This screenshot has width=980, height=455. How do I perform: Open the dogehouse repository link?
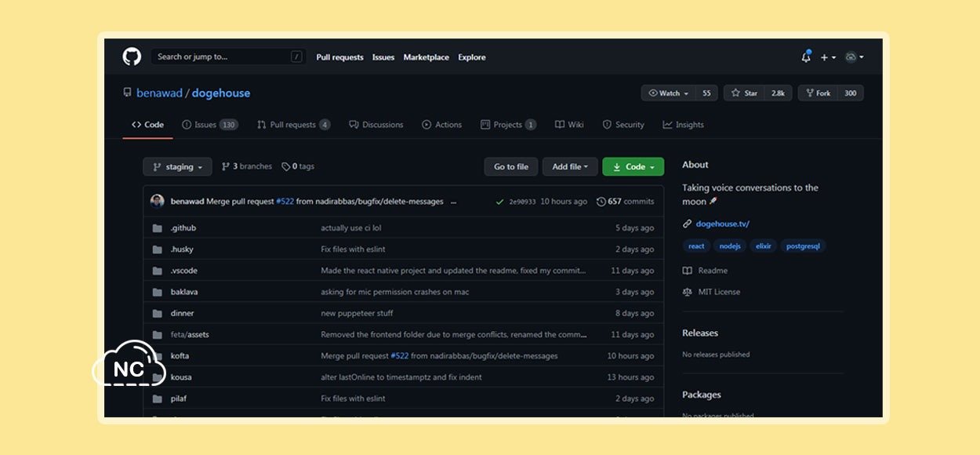(x=221, y=93)
